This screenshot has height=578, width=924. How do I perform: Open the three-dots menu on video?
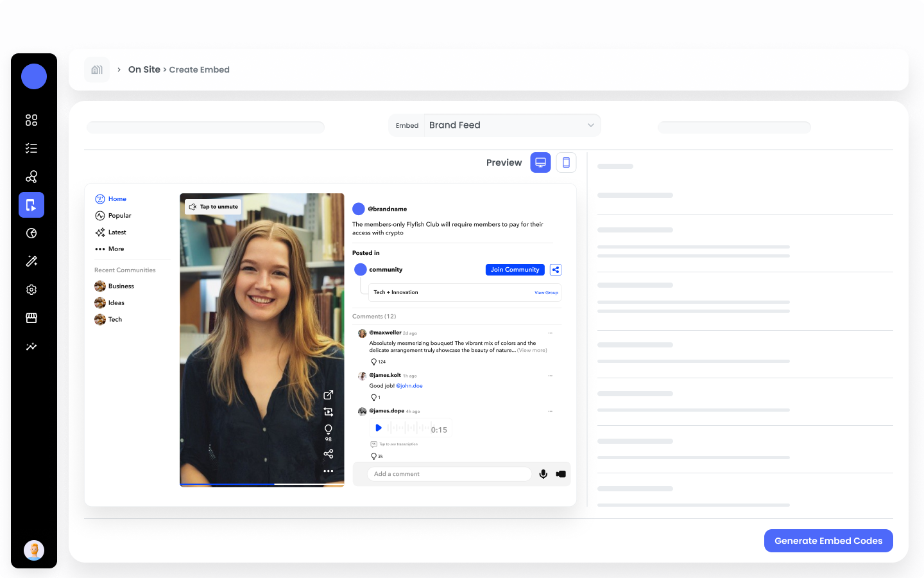pos(328,471)
